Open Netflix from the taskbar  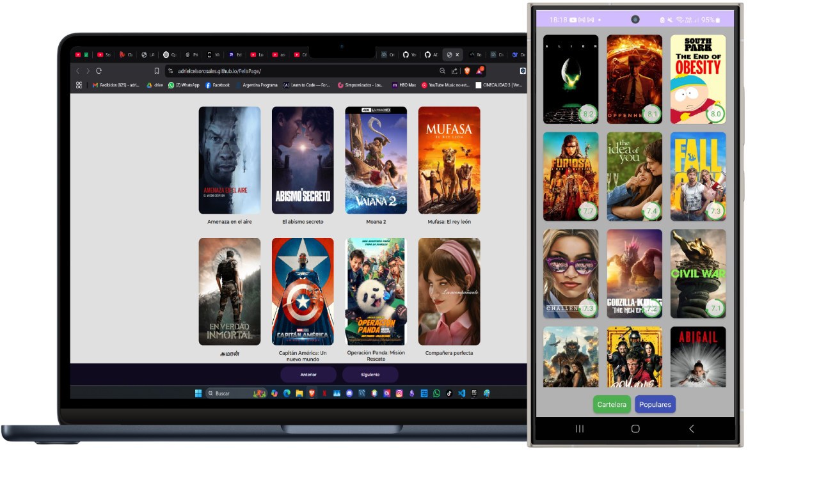[324, 393]
